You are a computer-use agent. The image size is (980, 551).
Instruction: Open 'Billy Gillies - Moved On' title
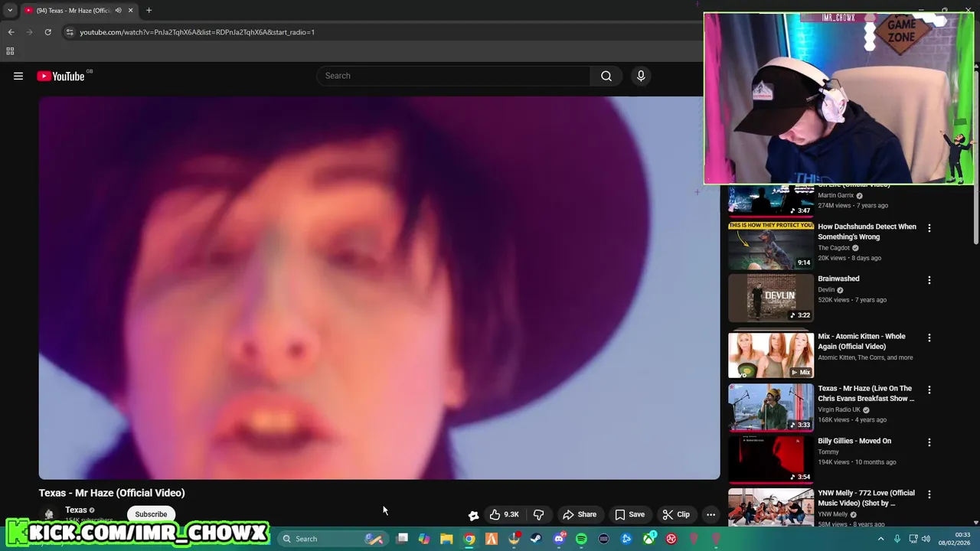coord(854,441)
